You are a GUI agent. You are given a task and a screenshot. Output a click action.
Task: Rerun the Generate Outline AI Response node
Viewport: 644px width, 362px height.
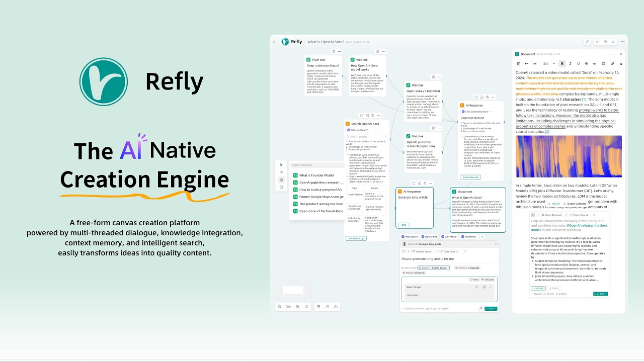pyautogui.click(x=476, y=97)
